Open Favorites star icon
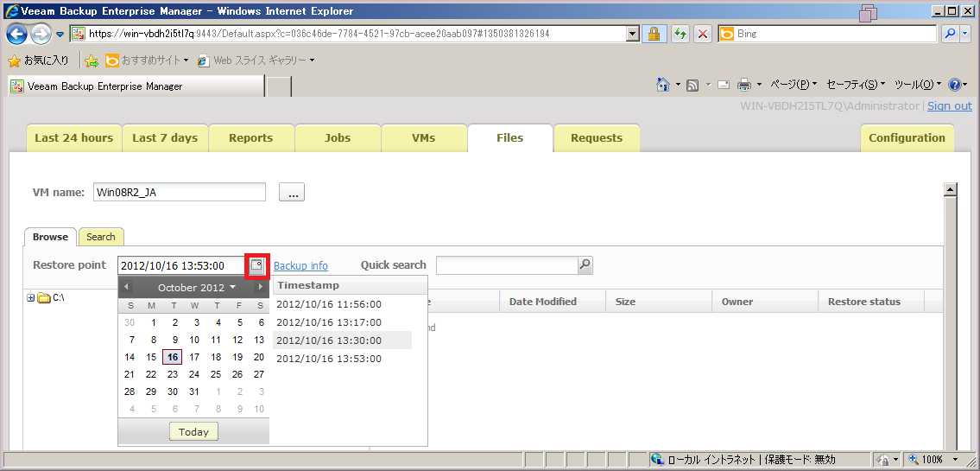 pyautogui.click(x=15, y=60)
